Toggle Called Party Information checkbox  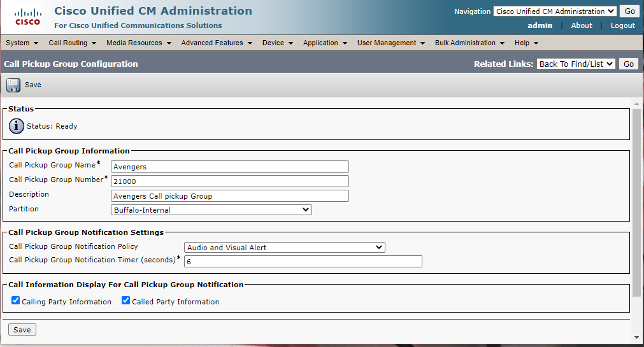[x=125, y=300]
